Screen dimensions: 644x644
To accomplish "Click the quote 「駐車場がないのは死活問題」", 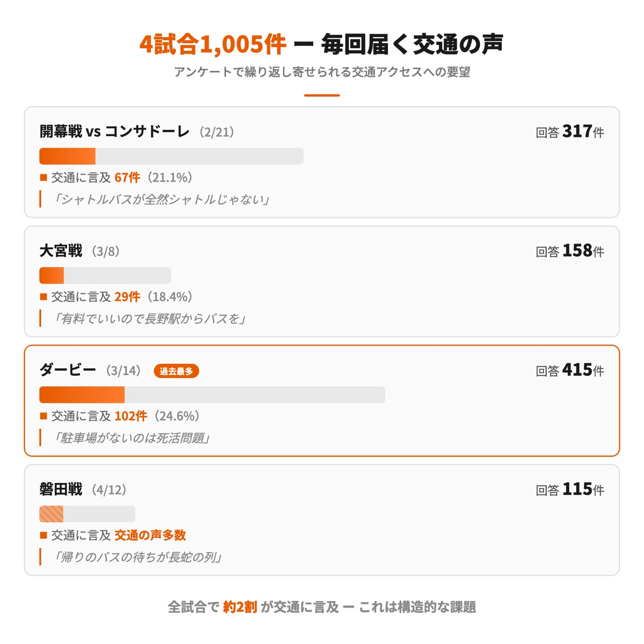I will click(131, 438).
